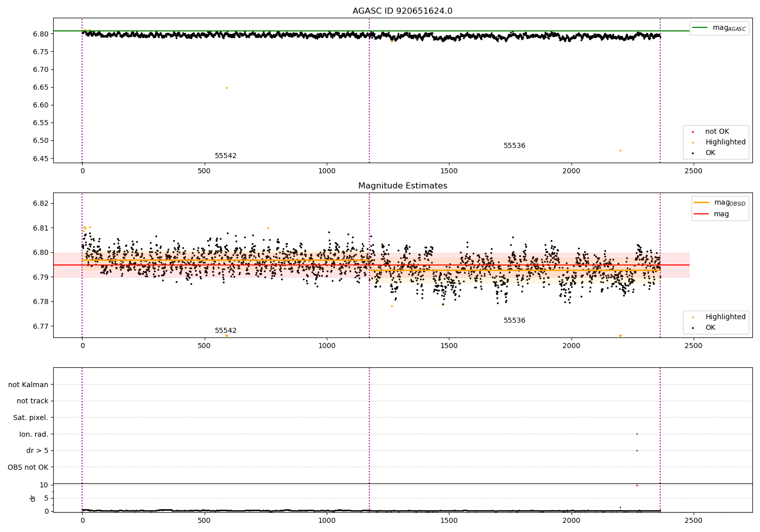Click the 'Magnitude Estimates' subplot title
Screen dimensions: 760x532
402,186
